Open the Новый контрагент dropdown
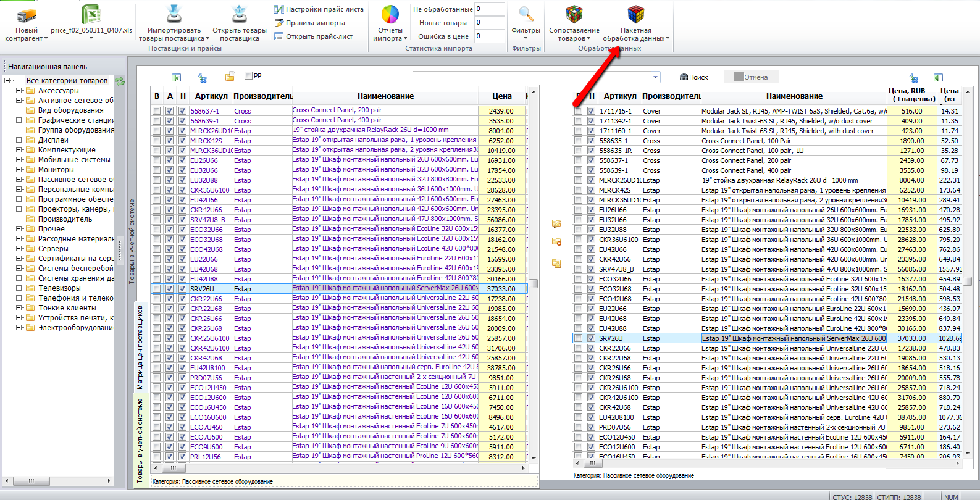Image resolution: width=980 pixels, height=500 pixels. point(27,34)
